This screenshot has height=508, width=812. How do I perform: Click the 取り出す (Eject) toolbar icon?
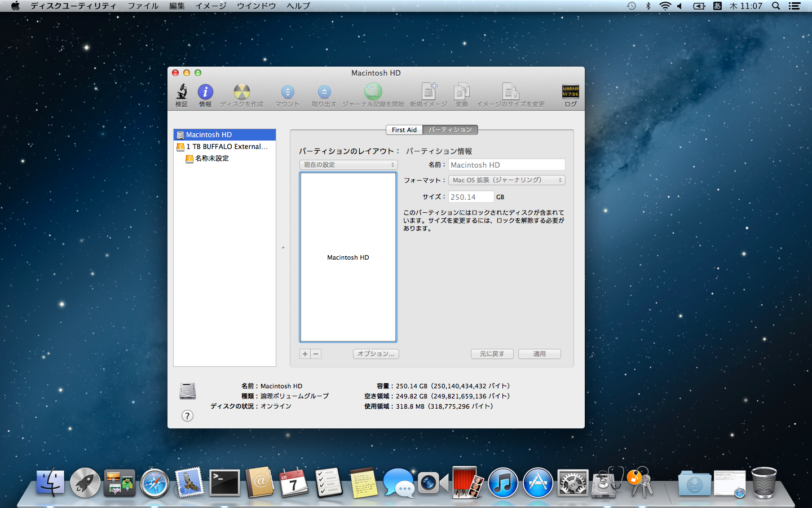324,92
